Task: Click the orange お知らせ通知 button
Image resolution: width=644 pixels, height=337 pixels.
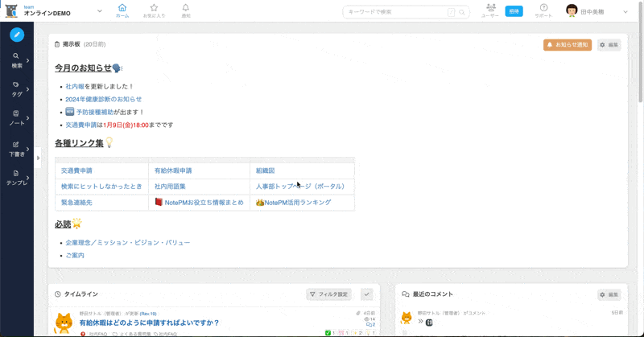Action: coord(567,45)
